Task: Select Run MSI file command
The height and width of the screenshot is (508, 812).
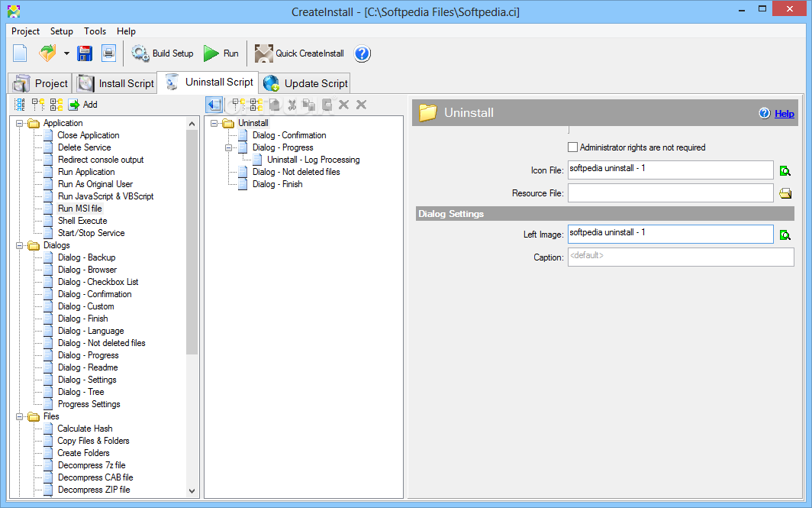Action: 79,209
